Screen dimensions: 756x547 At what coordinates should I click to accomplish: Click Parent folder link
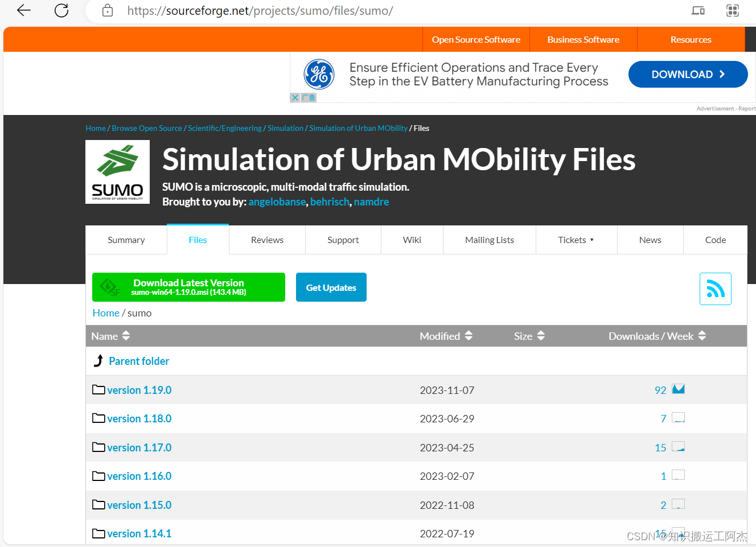(139, 361)
